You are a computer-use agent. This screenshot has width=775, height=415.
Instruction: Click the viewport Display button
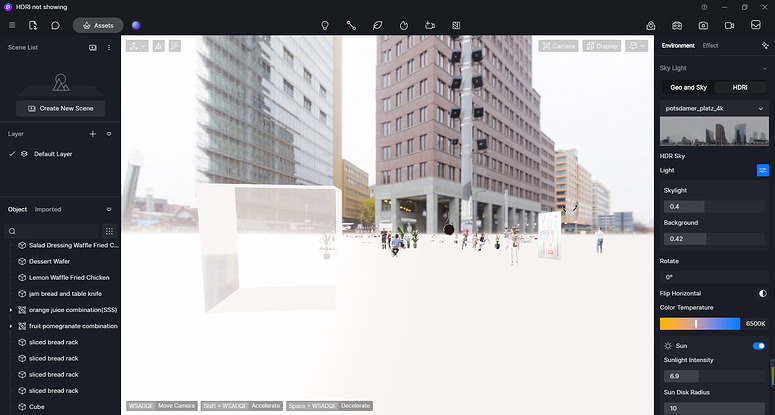pyautogui.click(x=602, y=46)
